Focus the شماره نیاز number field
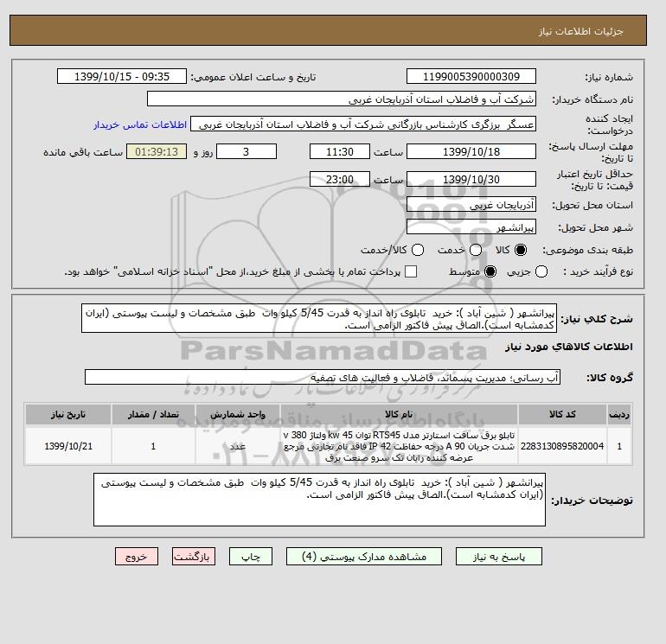The height and width of the screenshot is (644, 666). click(x=471, y=76)
